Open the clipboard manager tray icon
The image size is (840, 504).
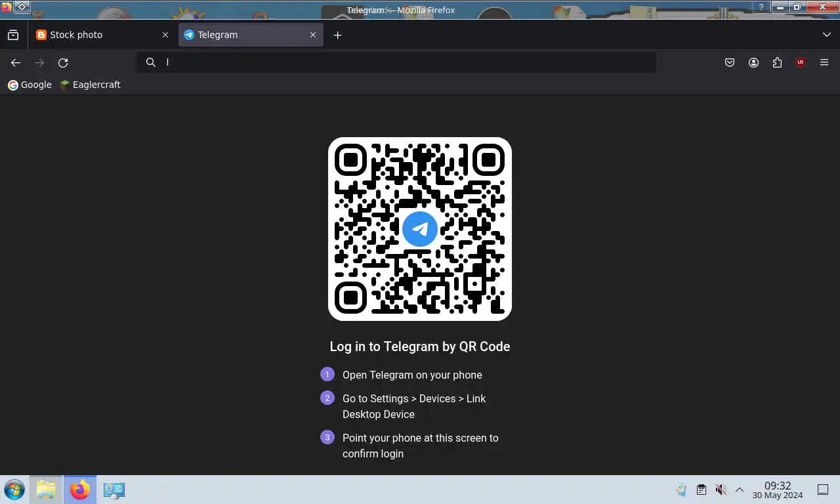click(701, 490)
